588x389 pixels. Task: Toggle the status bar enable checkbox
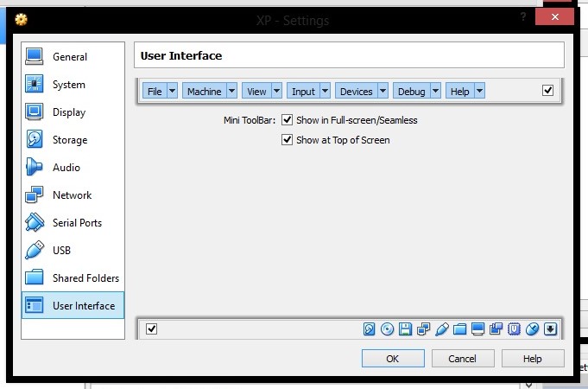click(152, 328)
